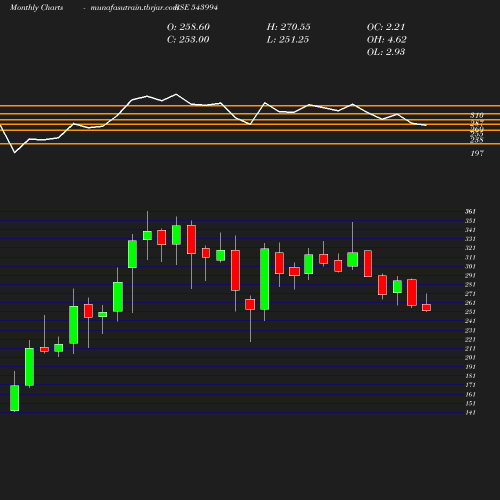500x500 pixels.
Task: Select the close value "C: 253.00"
Action: (x=188, y=40)
